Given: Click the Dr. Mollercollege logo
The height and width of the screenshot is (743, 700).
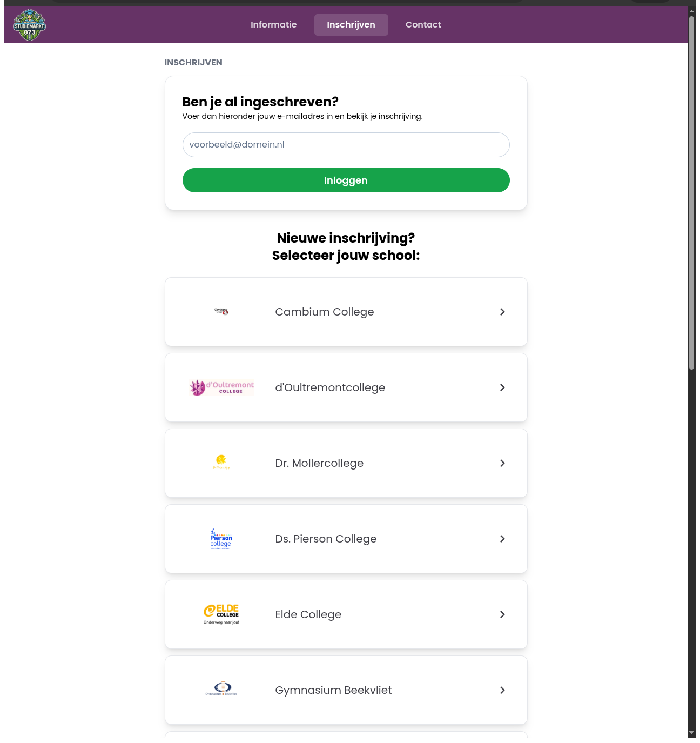Looking at the screenshot, I should coord(220,463).
